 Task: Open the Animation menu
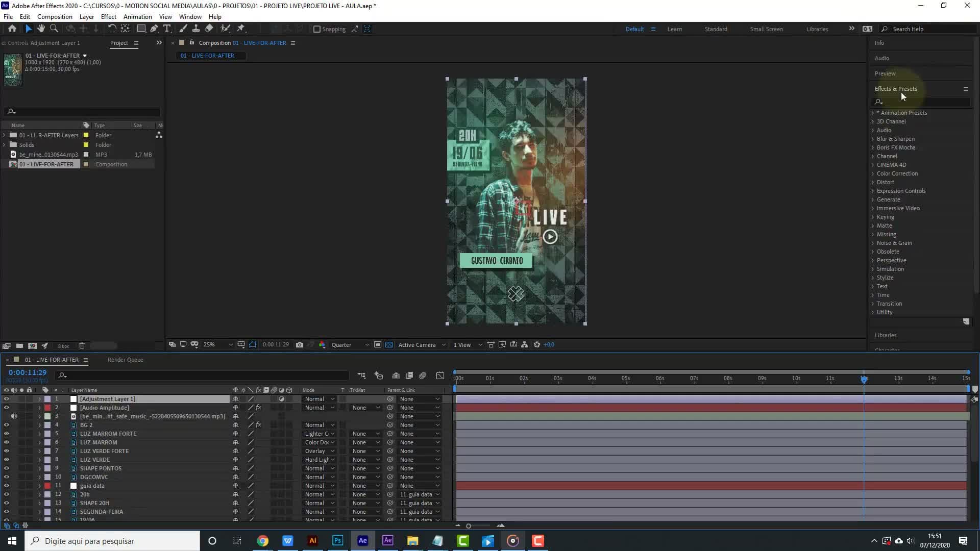(137, 16)
